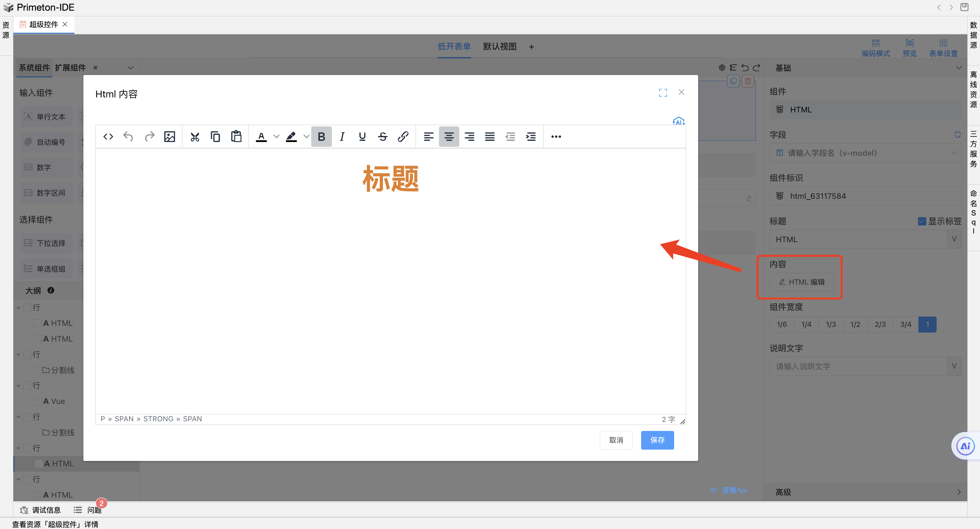The height and width of the screenshot is (529, 980).
Task: Open the highlight color dropdown arrow
Action: tap(306, 136)
